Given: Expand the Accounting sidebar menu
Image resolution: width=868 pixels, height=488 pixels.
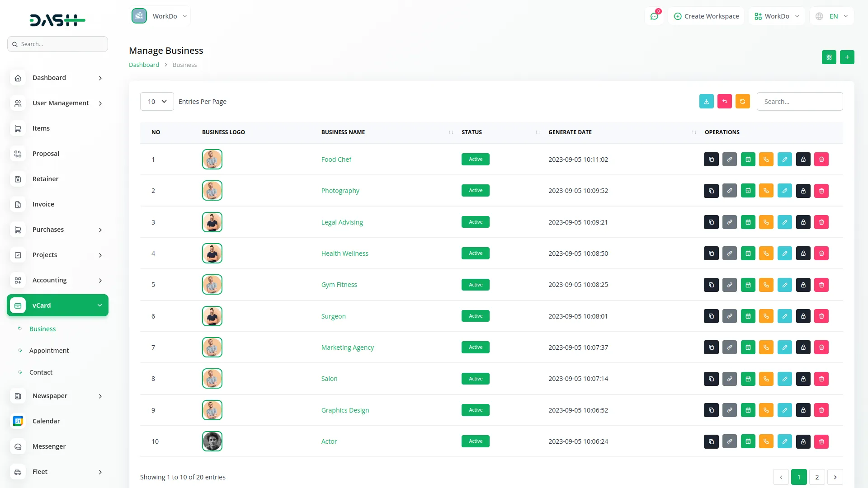Looking at the screenshot, I should click(58, 280).
